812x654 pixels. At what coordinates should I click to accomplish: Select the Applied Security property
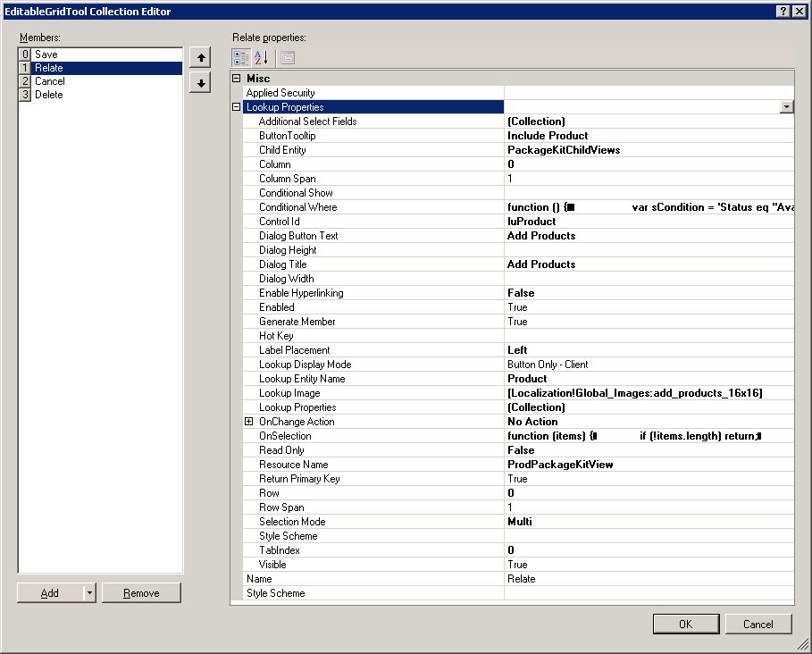[x=280, y=93]
